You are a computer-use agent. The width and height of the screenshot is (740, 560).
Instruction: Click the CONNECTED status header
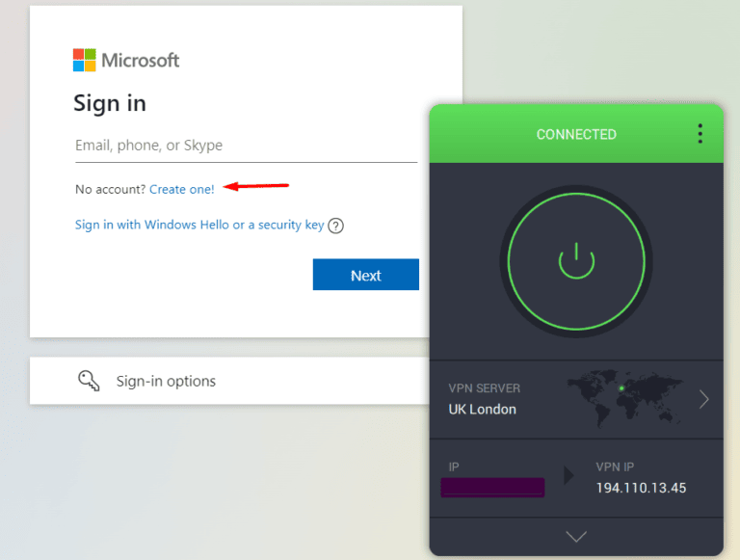coord(576,135)
